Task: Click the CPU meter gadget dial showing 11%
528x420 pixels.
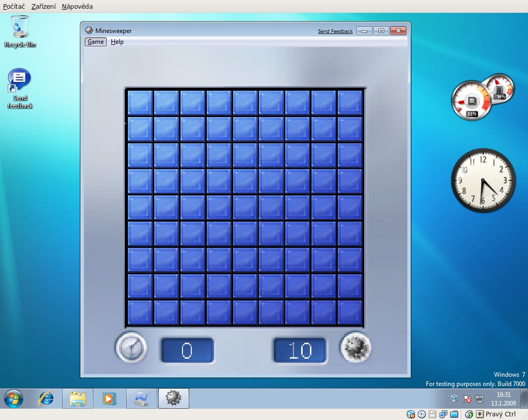Action: pos(471,100)
